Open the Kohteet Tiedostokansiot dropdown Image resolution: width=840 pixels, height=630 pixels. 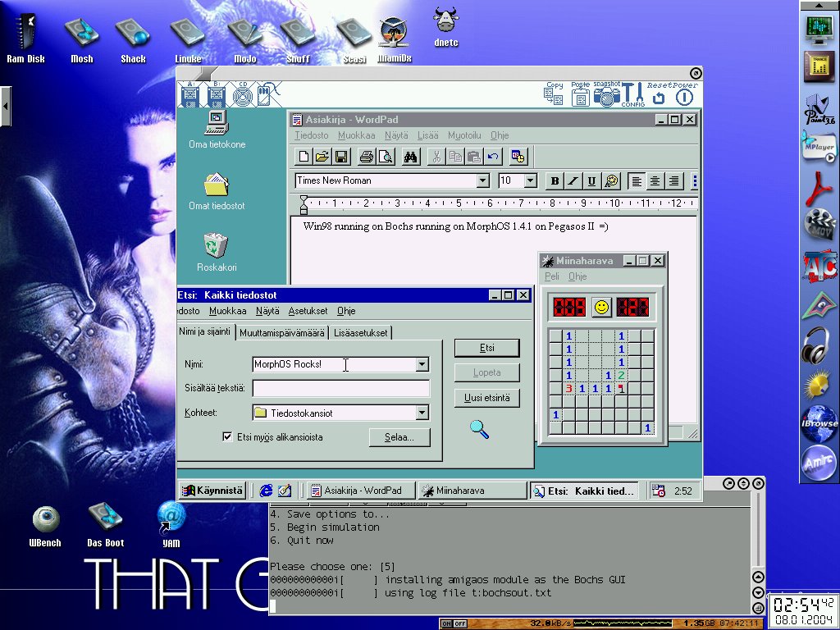[422, 413]
